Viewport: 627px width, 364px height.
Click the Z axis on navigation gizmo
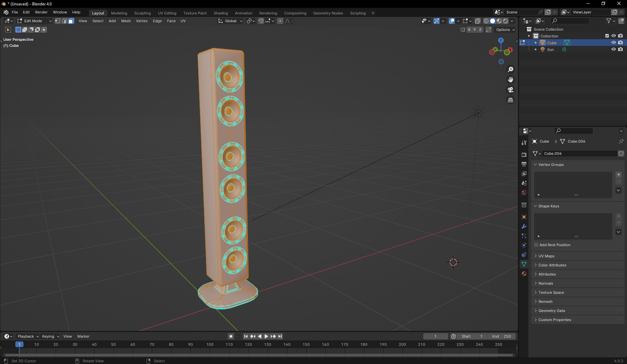coord(501,41)
